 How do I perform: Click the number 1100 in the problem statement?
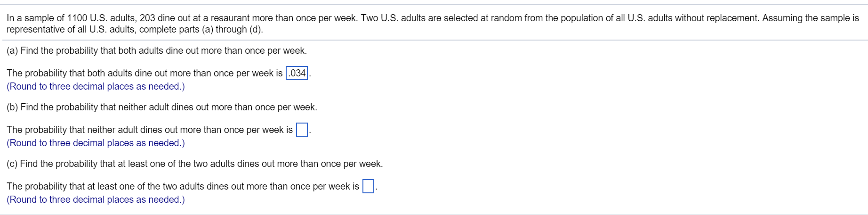[x=77, y=18]
